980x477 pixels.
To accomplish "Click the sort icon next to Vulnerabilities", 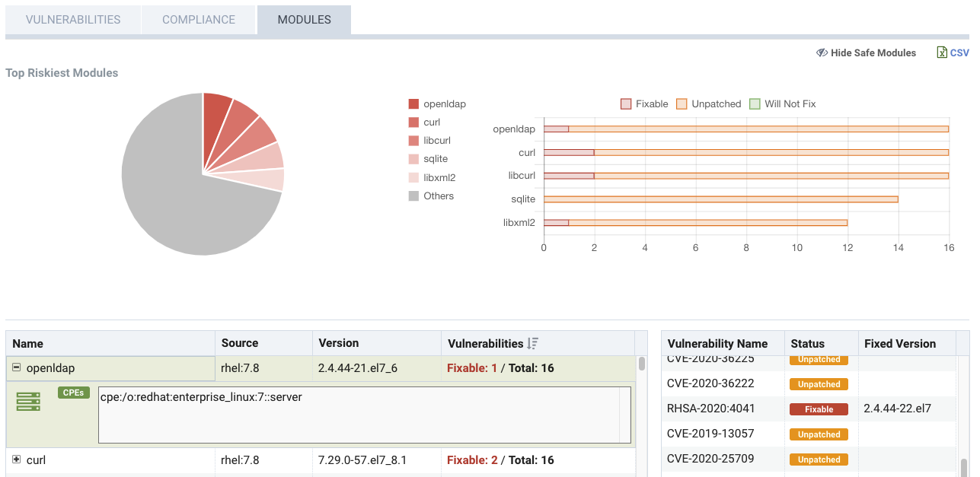I will 533,344.
